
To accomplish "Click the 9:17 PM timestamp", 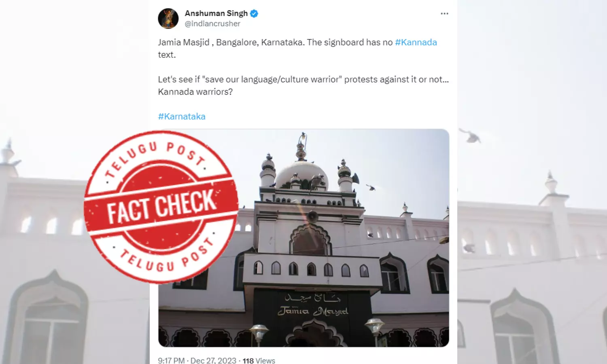I will [x=171, y=360].
